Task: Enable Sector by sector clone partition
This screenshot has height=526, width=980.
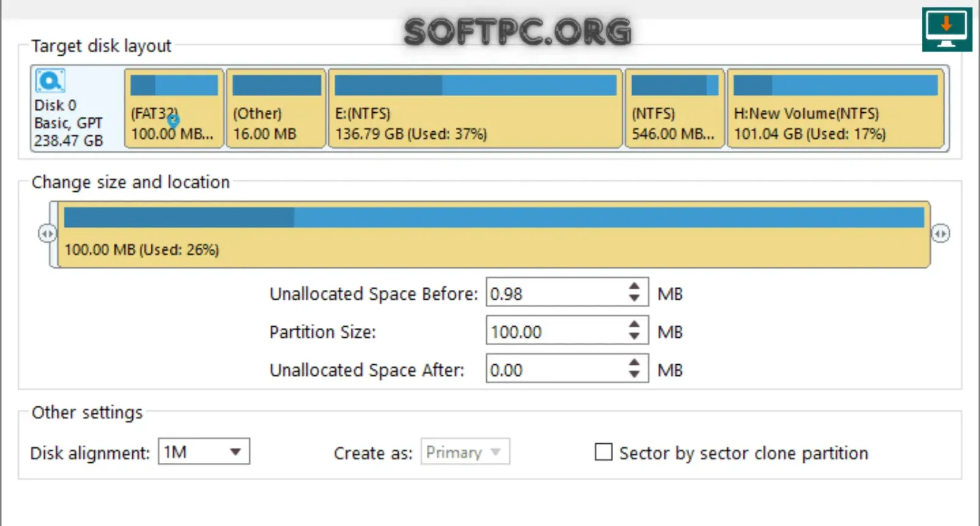Action: point(603,452)
